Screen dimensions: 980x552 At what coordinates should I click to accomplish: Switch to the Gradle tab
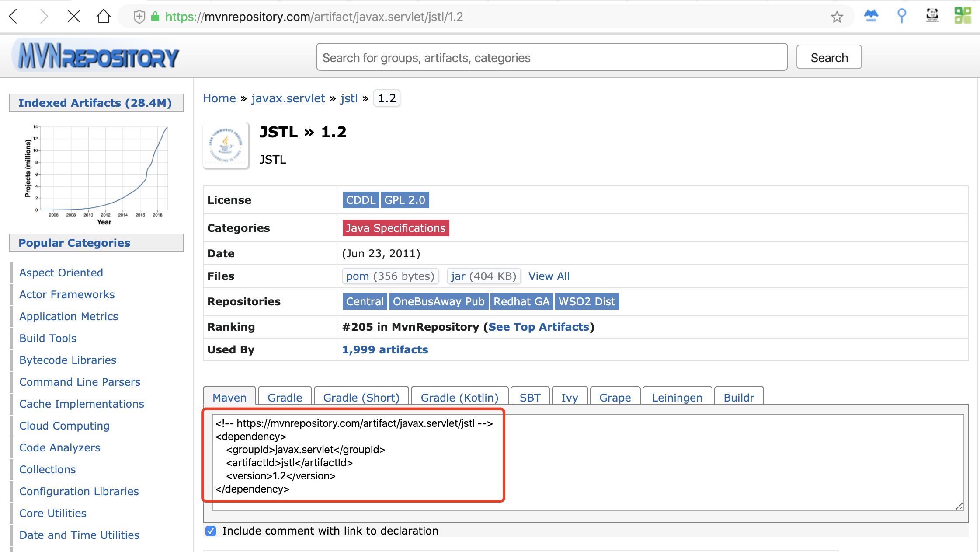click(x=285, y=397)
